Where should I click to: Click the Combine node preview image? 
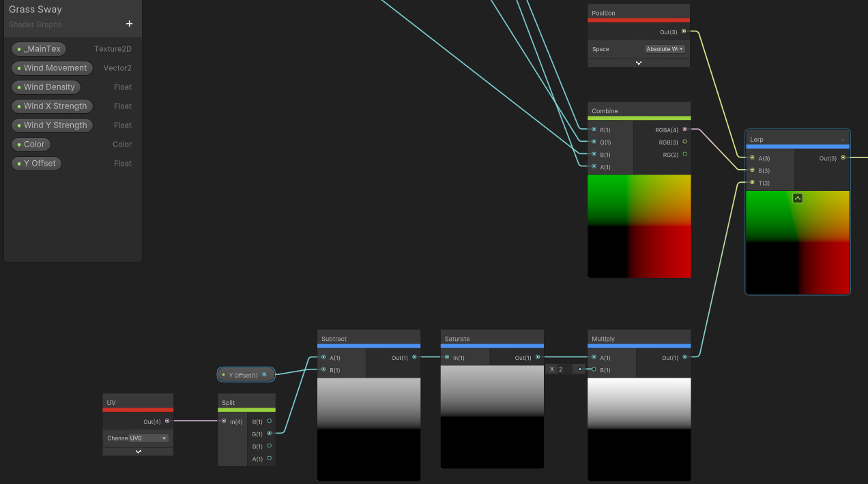639,226
